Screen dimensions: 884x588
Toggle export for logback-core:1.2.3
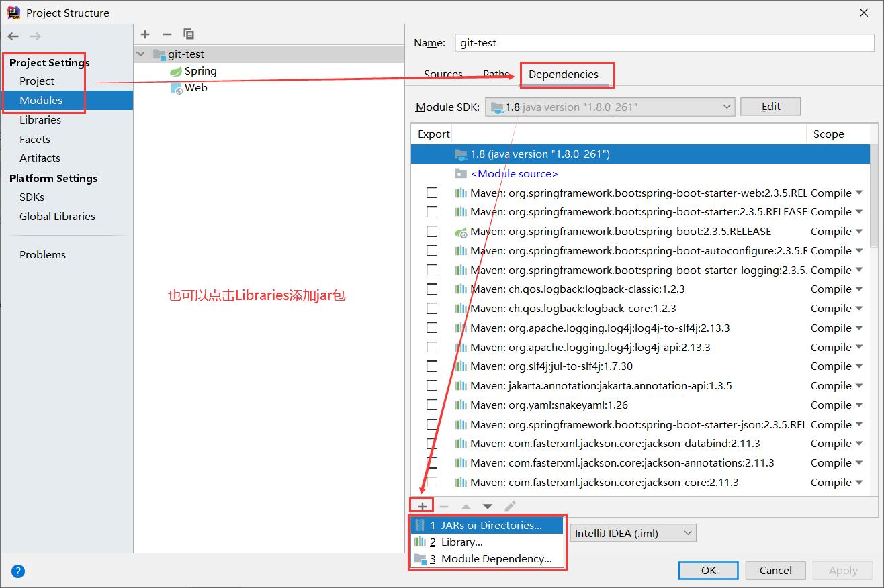pyautogui.click(x=432, y=309)
